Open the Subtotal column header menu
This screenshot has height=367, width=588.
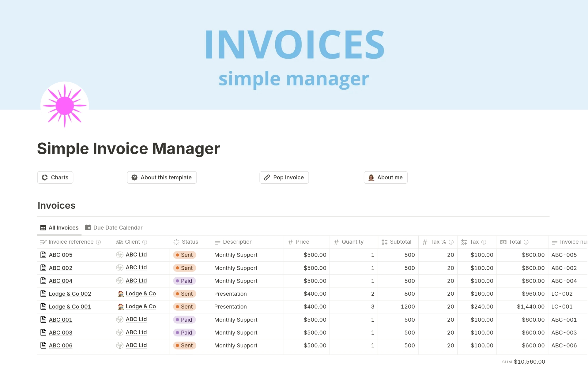pyautogui.click(x=400, y=242)
